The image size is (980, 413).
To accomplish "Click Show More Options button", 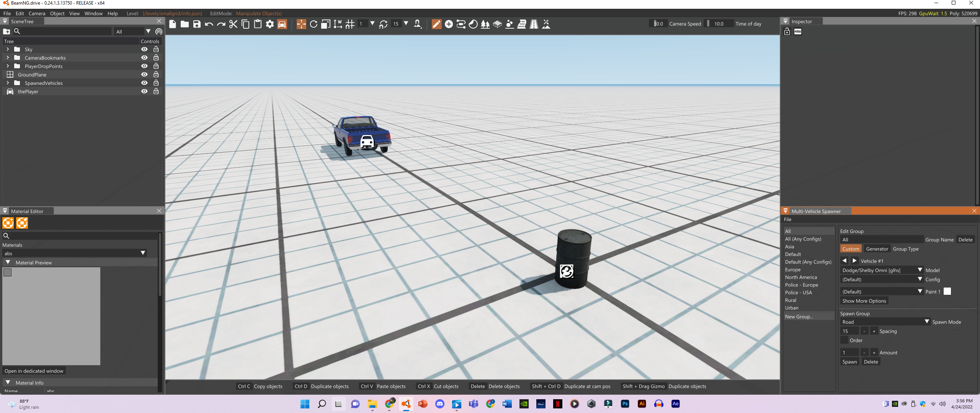I will pos(864,301).
